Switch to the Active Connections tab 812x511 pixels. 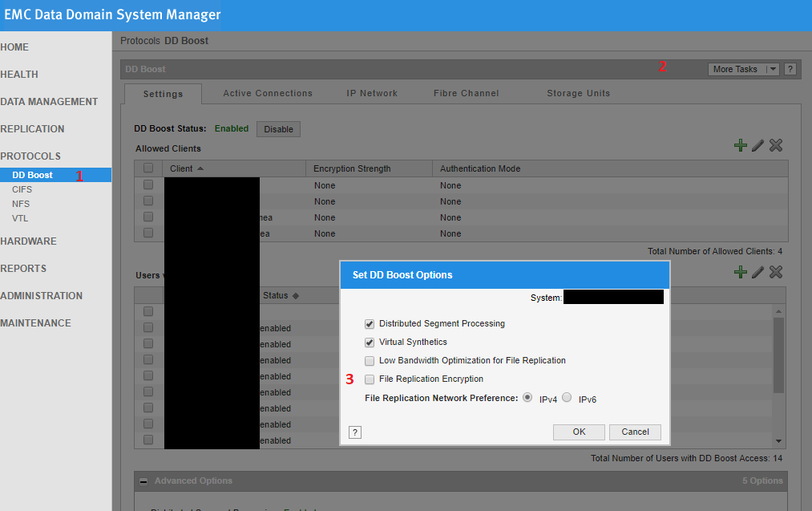(x=267, y=93)
